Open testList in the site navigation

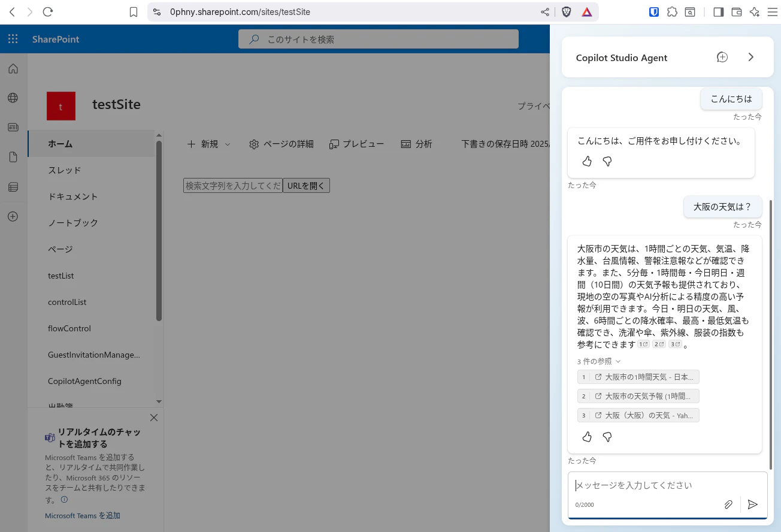pos(91,276)
